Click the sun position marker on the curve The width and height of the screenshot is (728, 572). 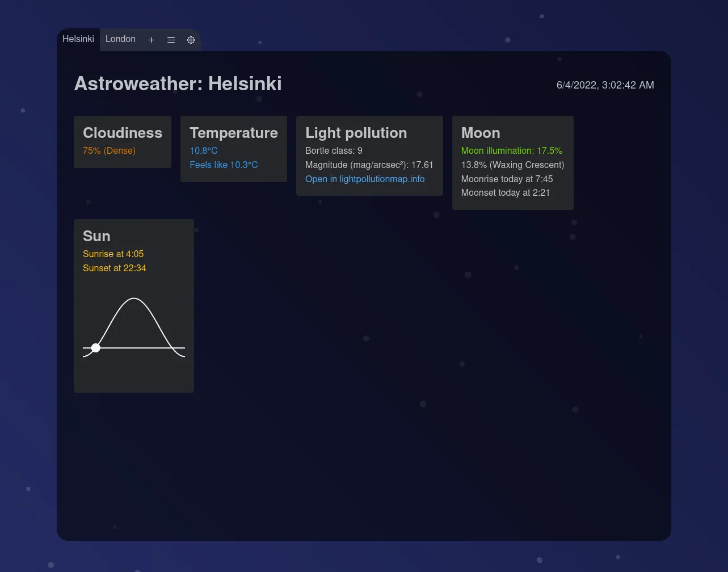click(x=95, y=347)
